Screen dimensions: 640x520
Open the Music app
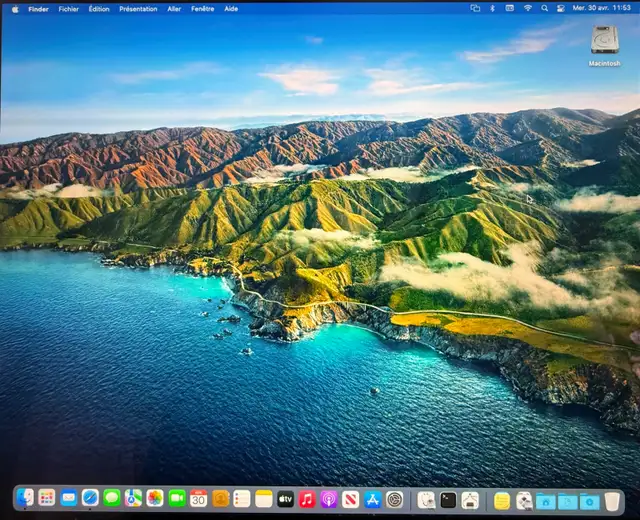(x=307, y=499)
